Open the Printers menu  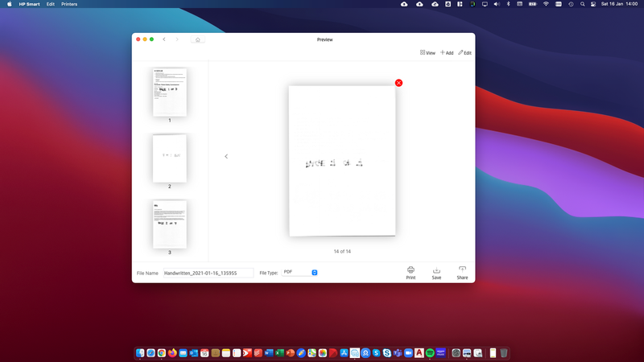(69, 4)
